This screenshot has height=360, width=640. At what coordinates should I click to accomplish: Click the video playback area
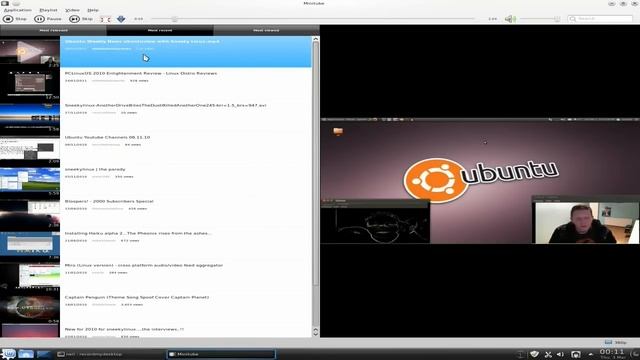(x=480, y=181)
